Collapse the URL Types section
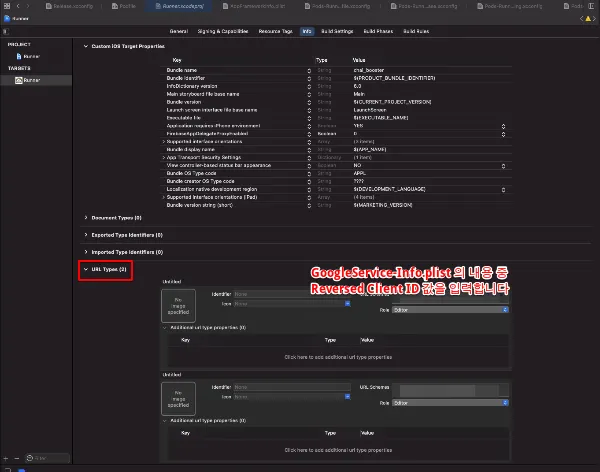 pos(84,270)
